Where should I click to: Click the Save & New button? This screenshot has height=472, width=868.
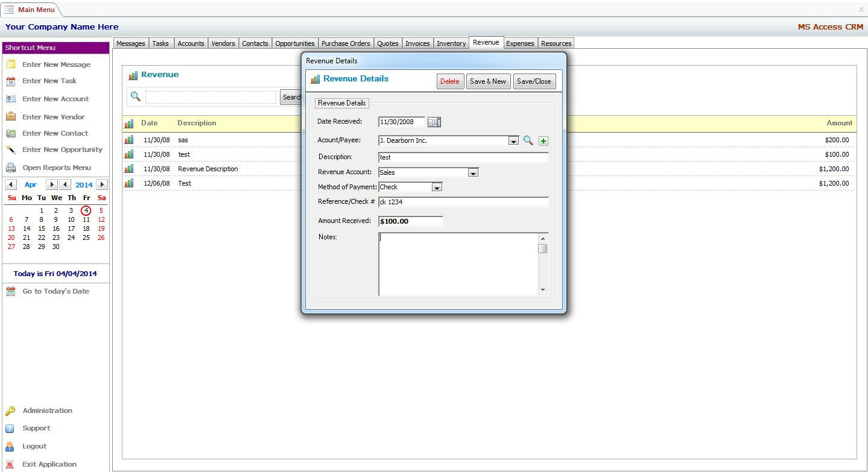pos(488,81)
